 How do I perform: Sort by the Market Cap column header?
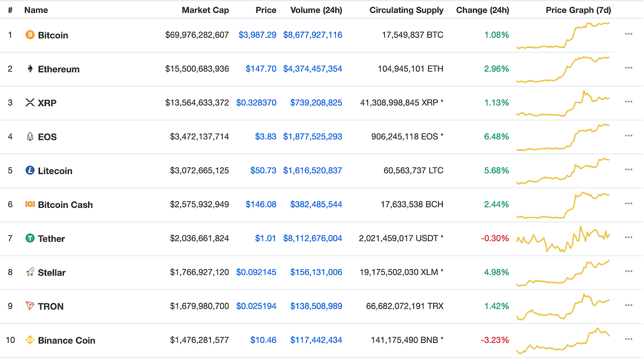(x=206, y=10)
